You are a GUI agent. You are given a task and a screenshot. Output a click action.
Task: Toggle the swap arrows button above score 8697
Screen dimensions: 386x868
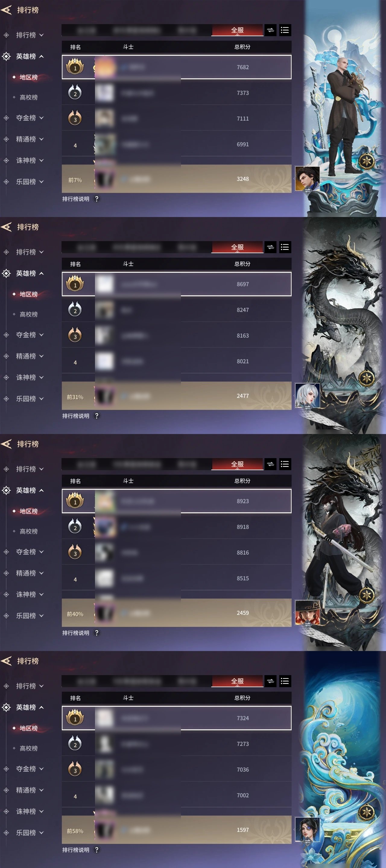pos(271,247)
